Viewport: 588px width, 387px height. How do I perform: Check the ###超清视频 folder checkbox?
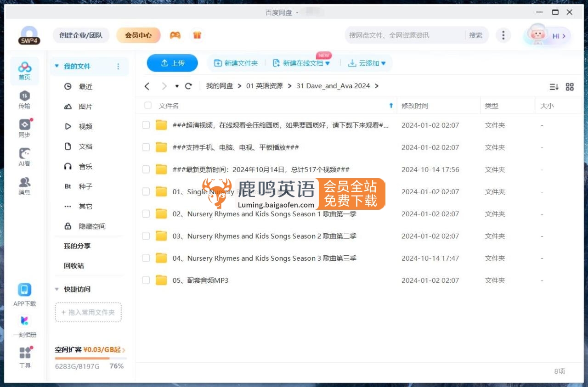(146, 125)
